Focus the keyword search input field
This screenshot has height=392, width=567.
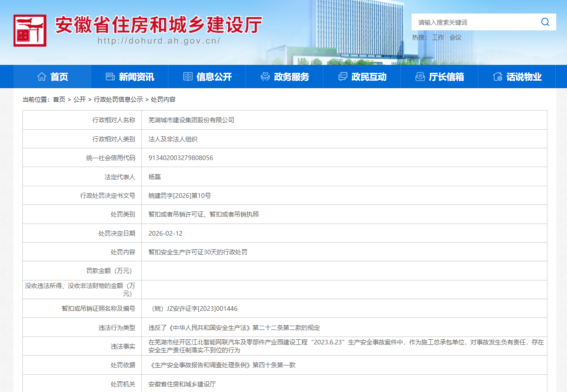pyautogui.click(x=474, y=22)
